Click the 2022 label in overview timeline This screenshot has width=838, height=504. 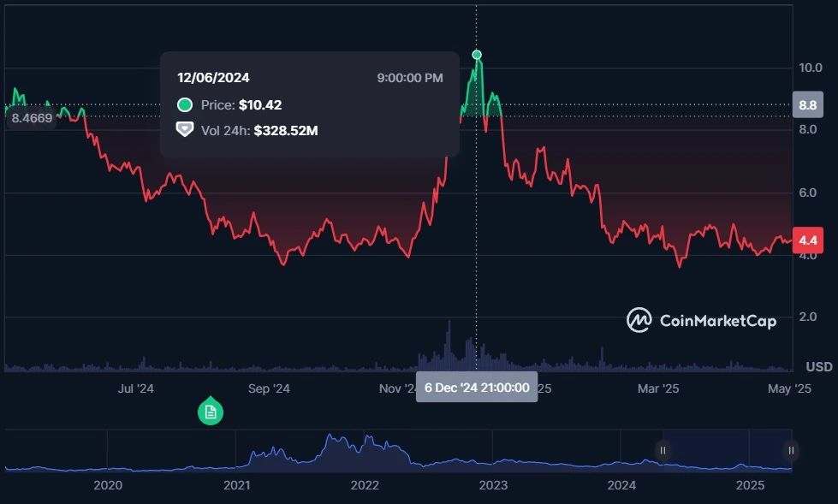coord(365,485)
